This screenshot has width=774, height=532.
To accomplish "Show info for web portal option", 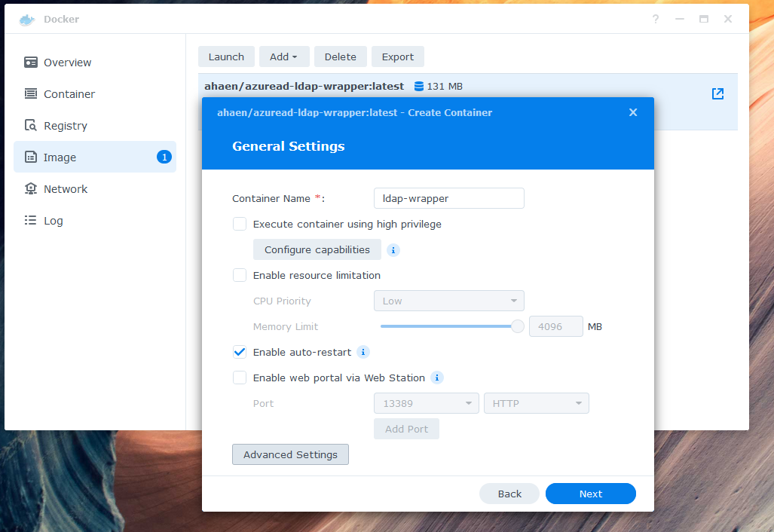I will 437,378.
